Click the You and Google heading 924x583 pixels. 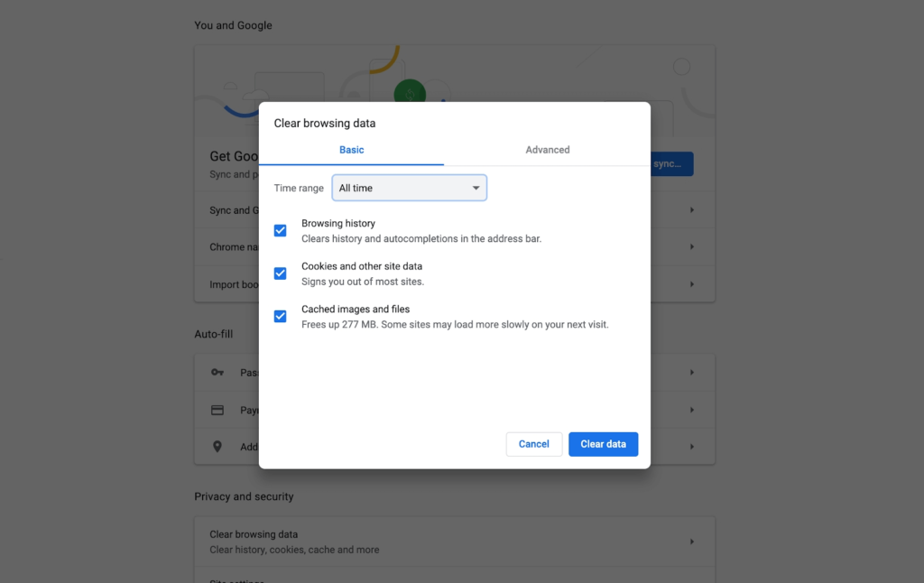[234, 25]
